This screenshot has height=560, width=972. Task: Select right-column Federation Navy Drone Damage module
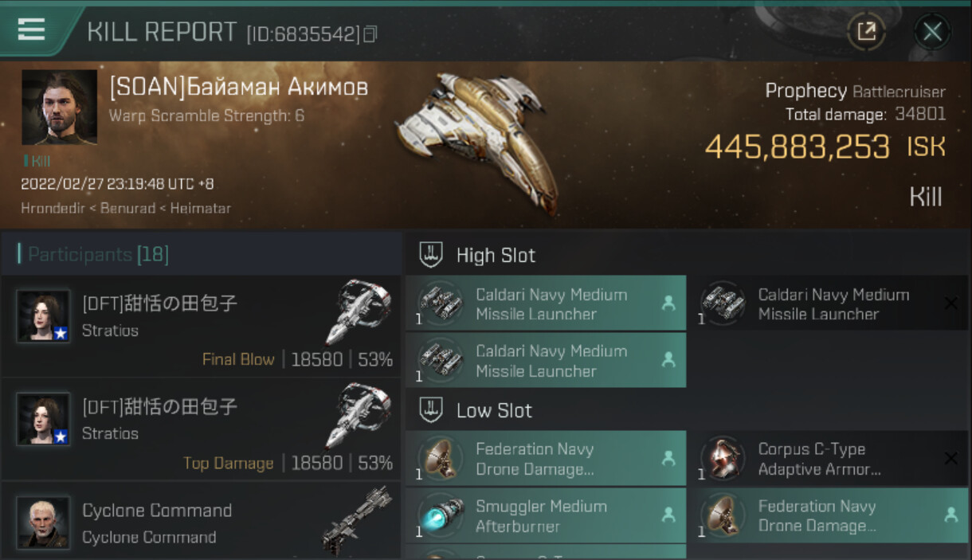point(828,515)
